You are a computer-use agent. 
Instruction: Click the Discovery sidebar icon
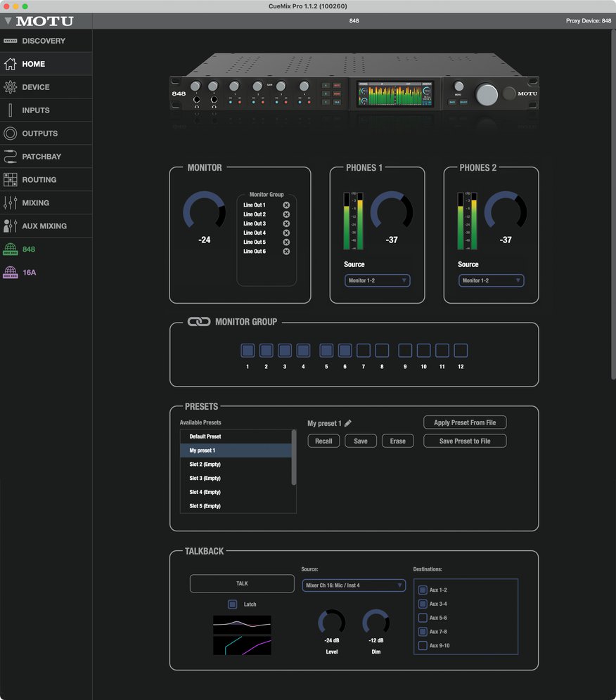click(x=11, y=41)
